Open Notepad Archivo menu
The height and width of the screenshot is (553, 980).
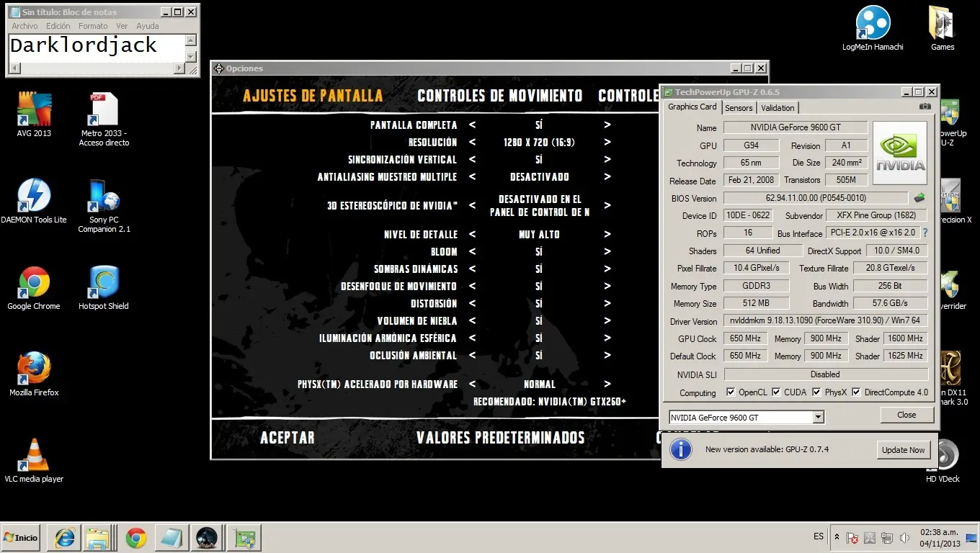coord(24,26)
